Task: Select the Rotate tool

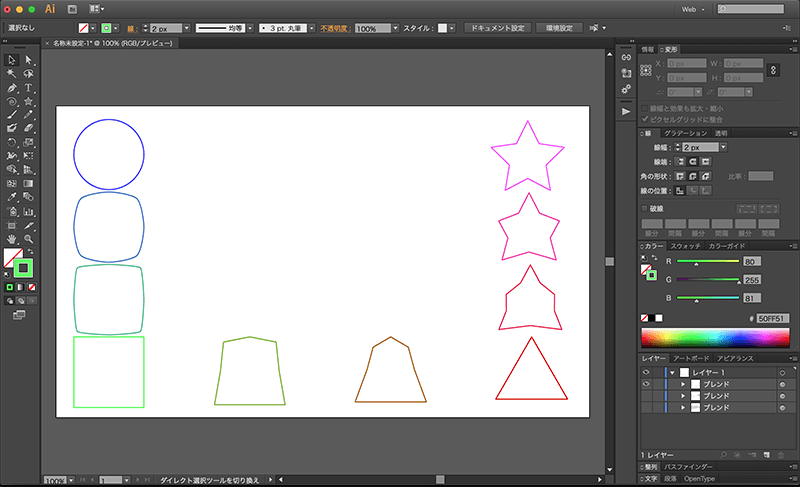Action: (x=11, y=142)
